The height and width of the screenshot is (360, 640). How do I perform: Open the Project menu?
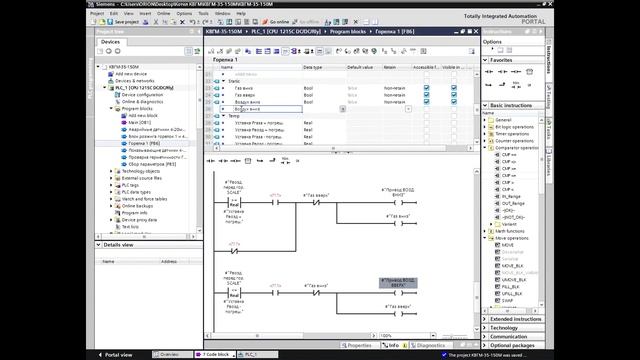pos(97,13)
